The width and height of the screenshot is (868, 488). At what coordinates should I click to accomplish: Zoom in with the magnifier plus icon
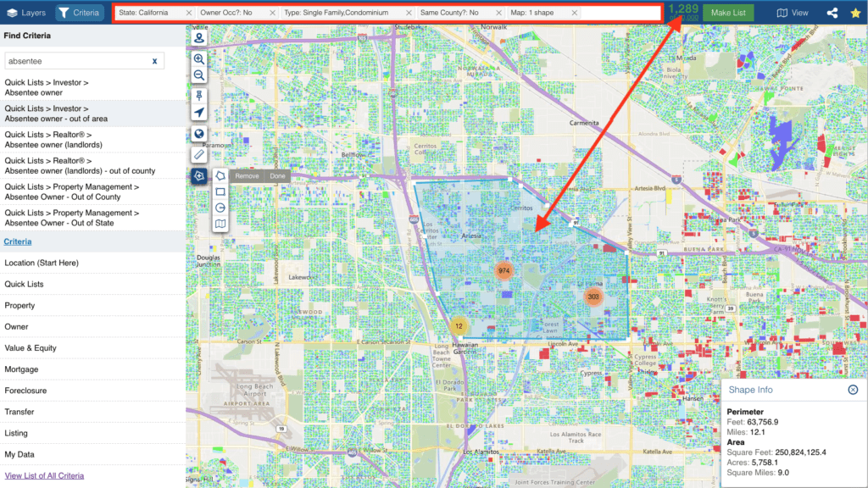coord(199,58)
